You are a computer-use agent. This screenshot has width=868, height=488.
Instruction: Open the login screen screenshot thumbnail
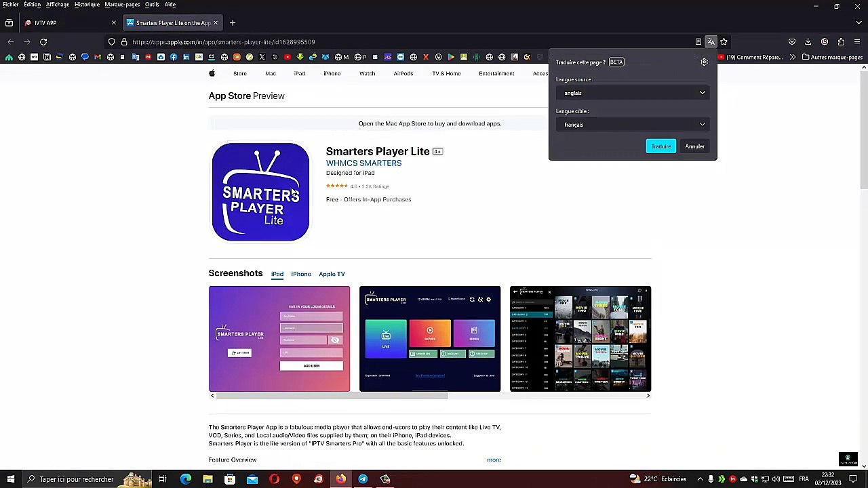(x=279, y=339)
